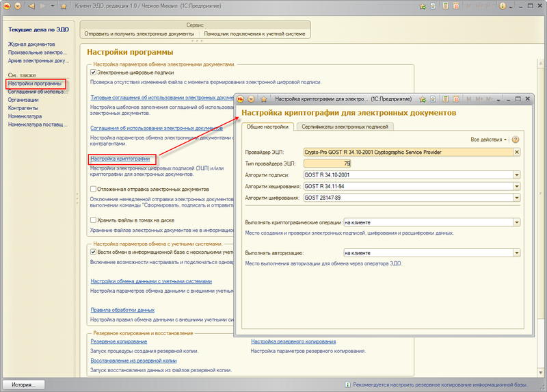This screenshot has width=547, height=392.
Task: Expand the Выполнять авторизацию dropdown
Action: point(517,253)
